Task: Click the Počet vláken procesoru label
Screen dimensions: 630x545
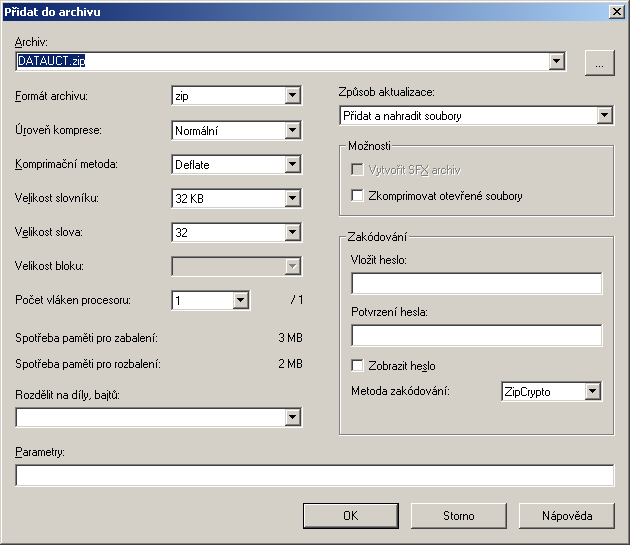Action: (x=73, y=300)
